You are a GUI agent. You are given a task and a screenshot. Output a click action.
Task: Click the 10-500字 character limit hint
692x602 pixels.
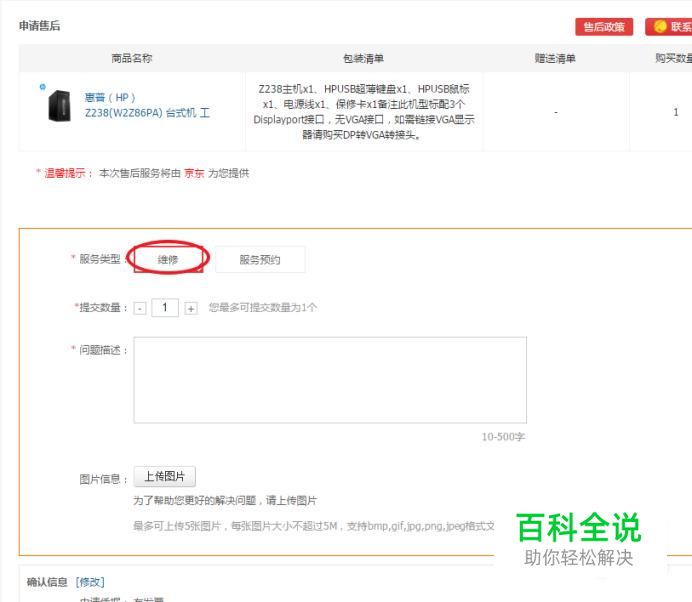(x=503, y=437)
